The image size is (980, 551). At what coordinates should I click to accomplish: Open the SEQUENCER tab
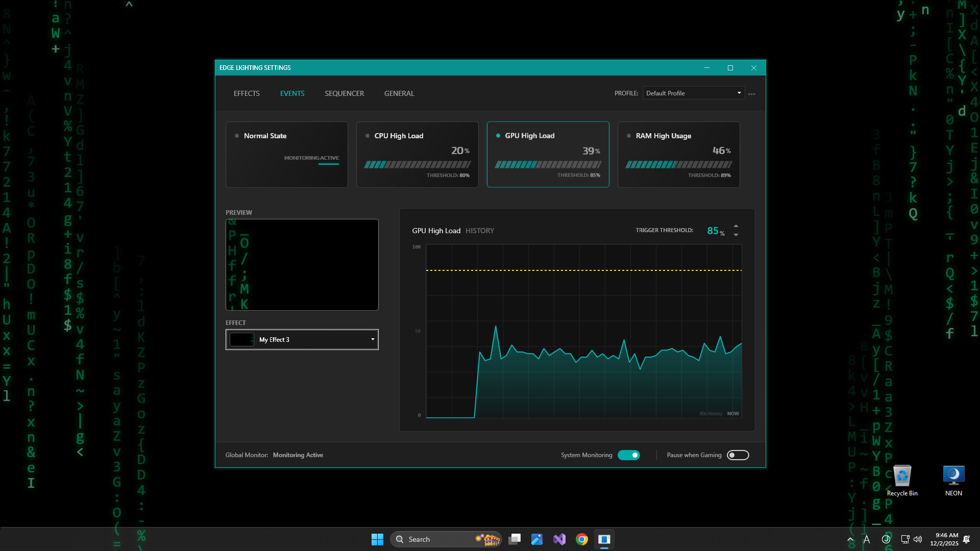[344, 93]
